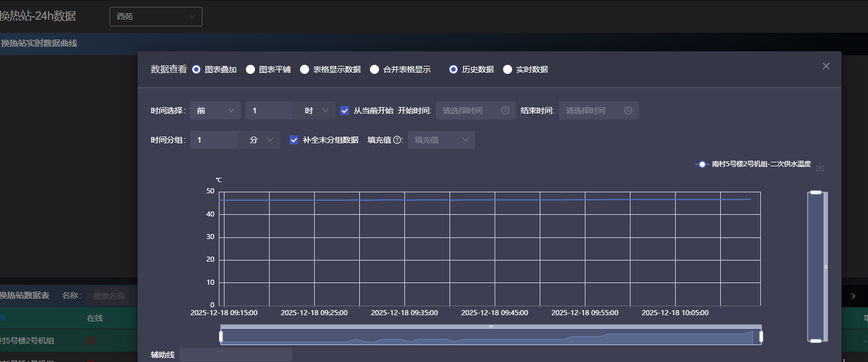Screen dimensions: 868x362
Task: Toggle the 南村5号楼2号机组 legend marker
Action: pyautogui.click(x=702, y=165)
